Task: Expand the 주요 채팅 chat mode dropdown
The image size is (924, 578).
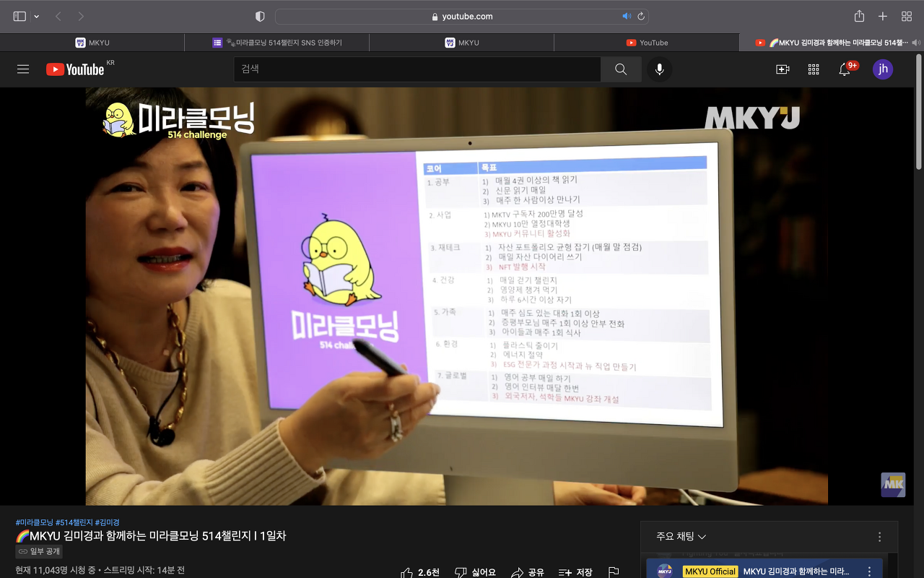Action: pos(681,537)
